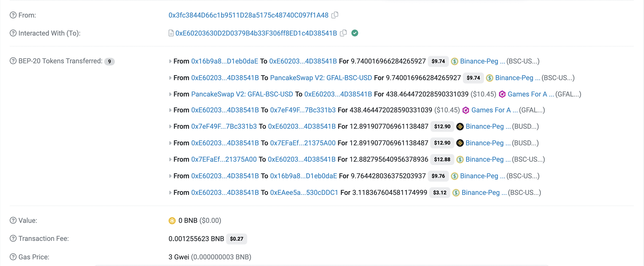Screen dimensions: 644x266
Task: Click the help icon next to Gas Price
Action: click(13, 257)
